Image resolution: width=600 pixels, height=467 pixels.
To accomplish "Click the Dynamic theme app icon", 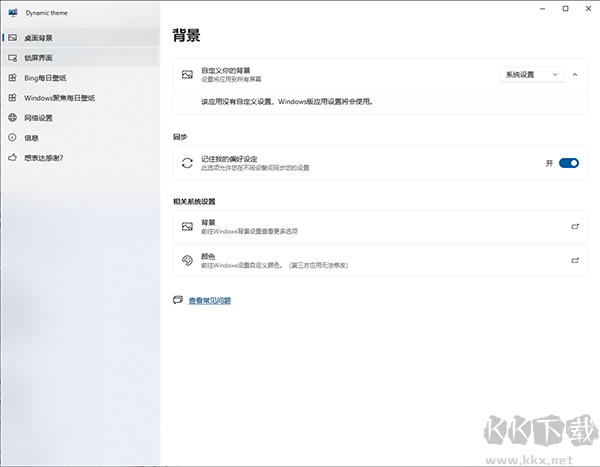I will coord(13,13).
